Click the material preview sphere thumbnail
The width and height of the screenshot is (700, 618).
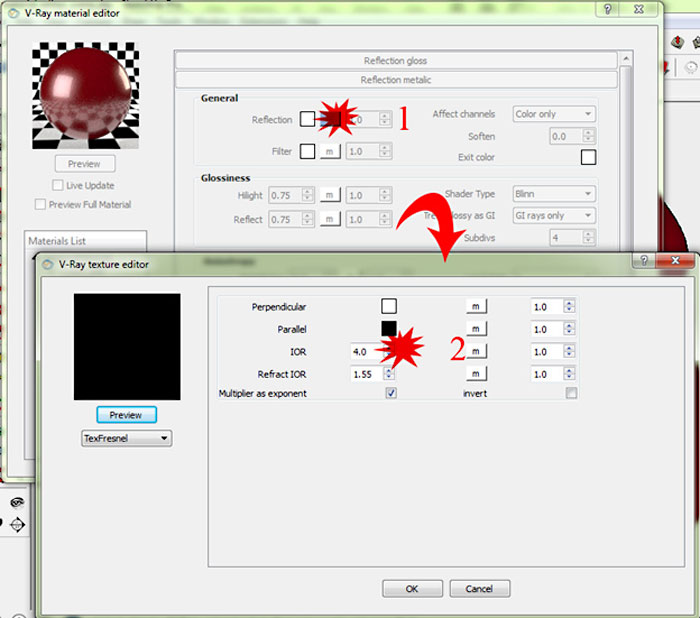85,95
